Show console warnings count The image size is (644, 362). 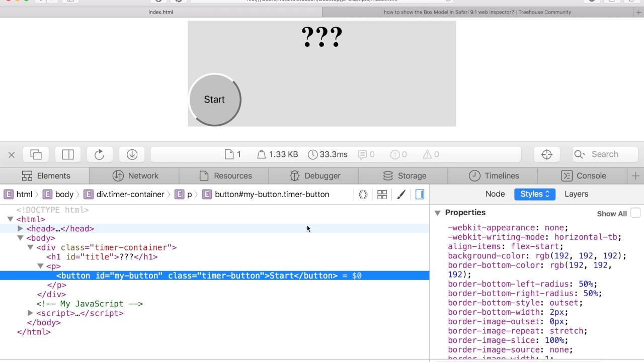pyautogui.click(x=431, y=154)
